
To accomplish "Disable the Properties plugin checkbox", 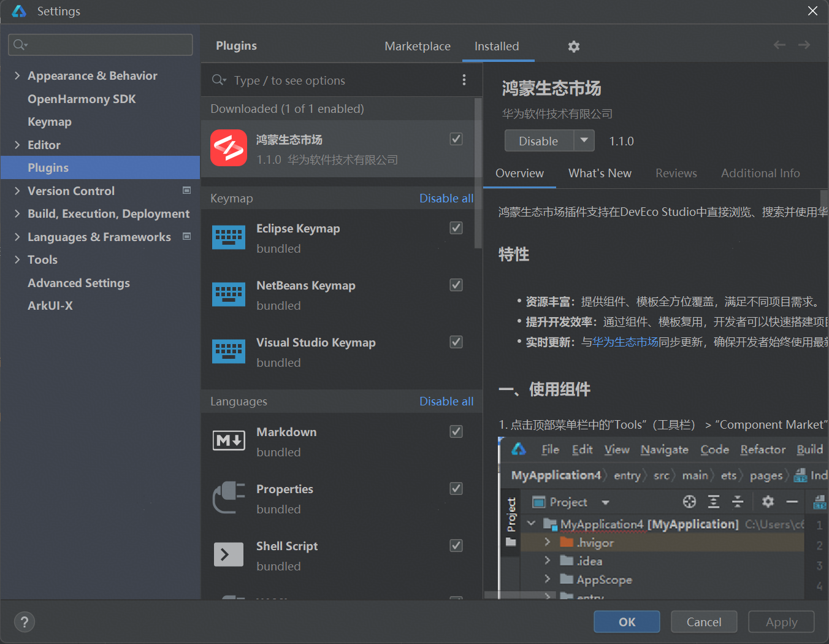I will pyautogui.click(x=456, y=489).
